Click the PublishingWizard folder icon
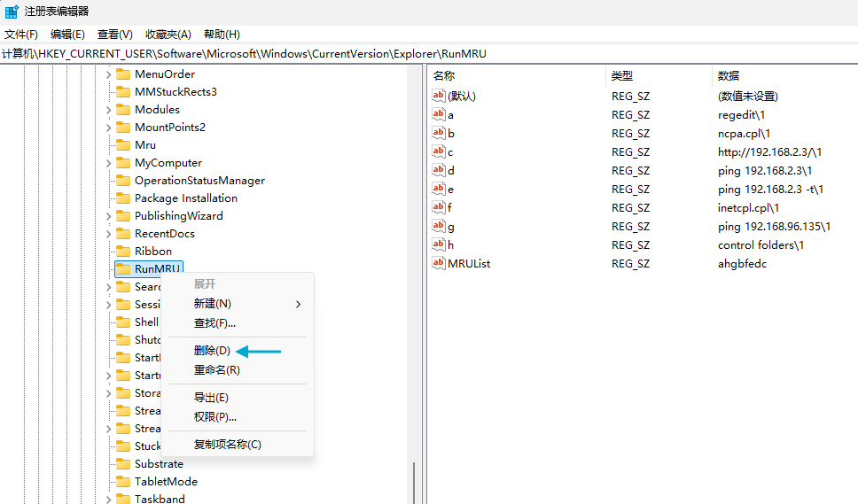The width and height of the screenshot is (858, 504). click(x=123, y=215)
